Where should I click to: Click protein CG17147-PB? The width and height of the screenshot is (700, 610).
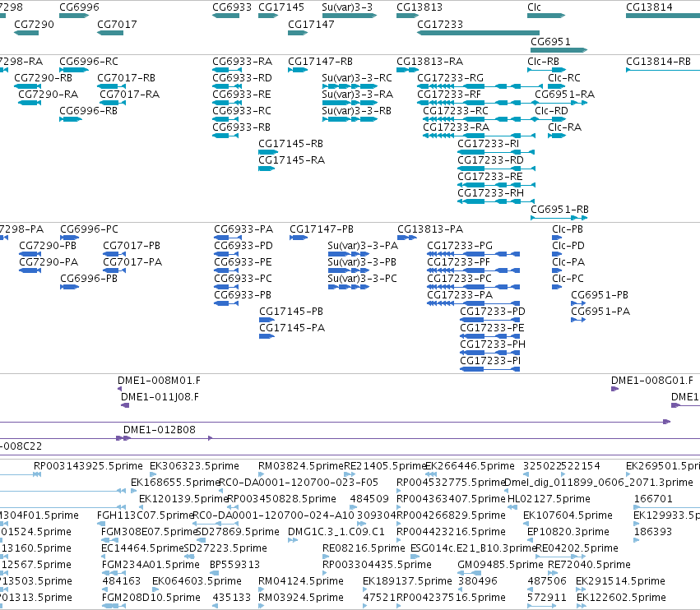coord(322,229)
